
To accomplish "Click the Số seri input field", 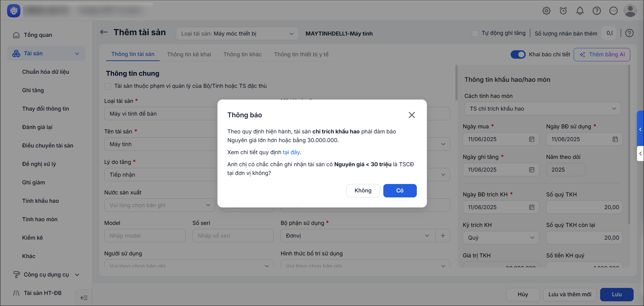I will point(233,236).
